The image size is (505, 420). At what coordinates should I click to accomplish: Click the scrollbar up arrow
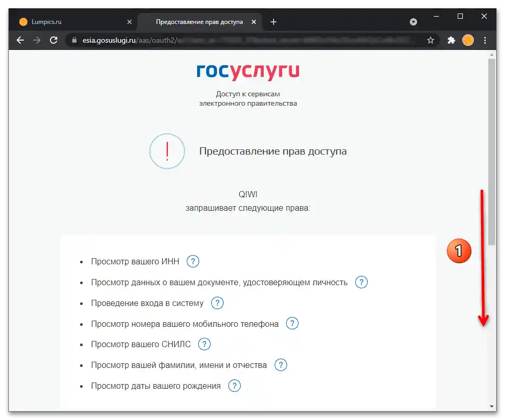(491, 55)
